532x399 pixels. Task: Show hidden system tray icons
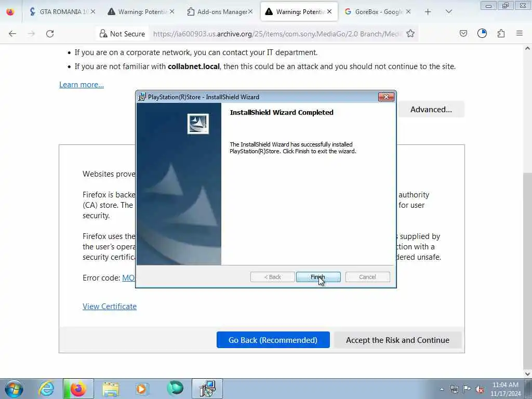[442, 390]
